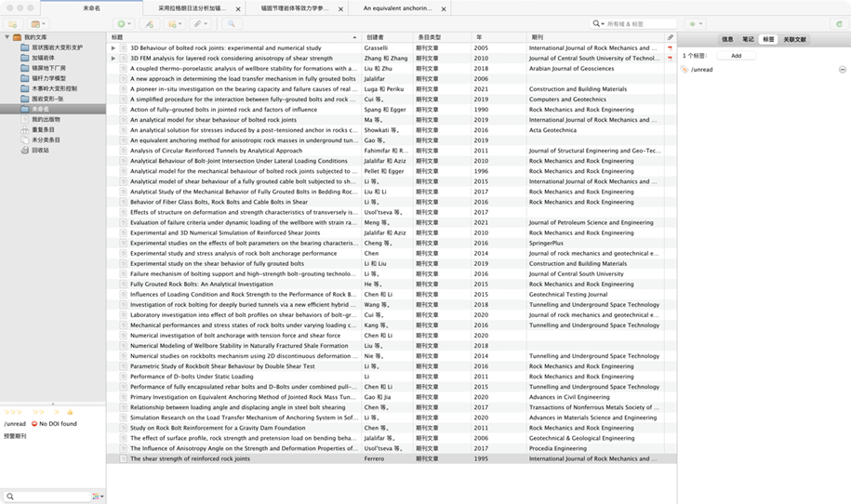Switch to the 未命名 library tab
Viewport: 851px width, 504px height.
[91, 8]
